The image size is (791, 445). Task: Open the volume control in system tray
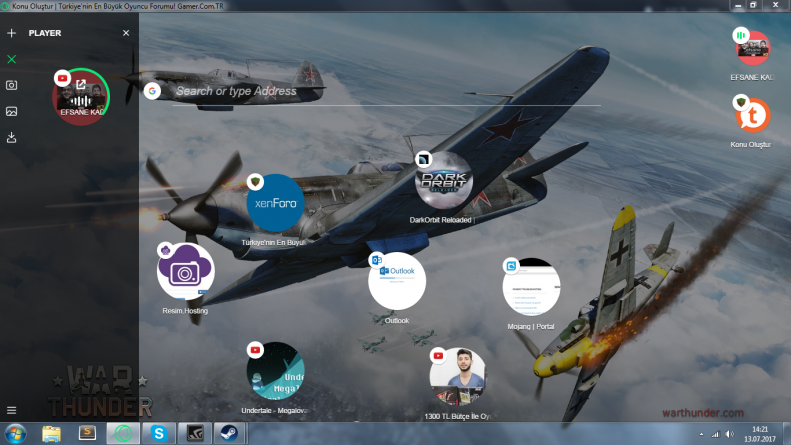click(729, 434)
